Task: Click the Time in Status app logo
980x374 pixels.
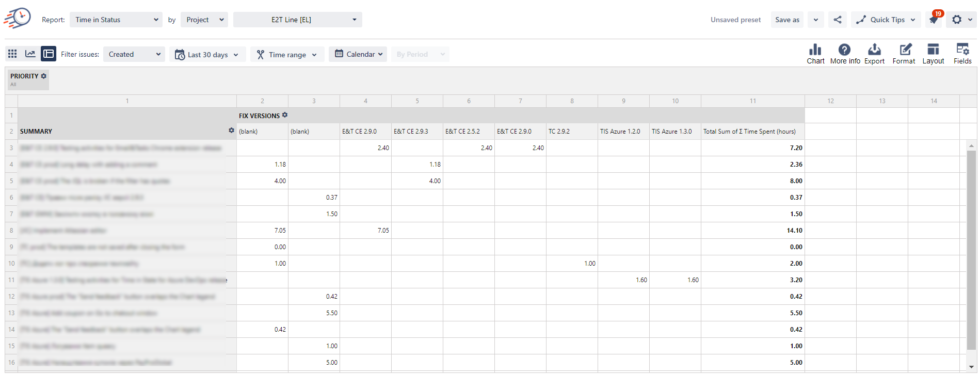Action: tap(17, 18)
